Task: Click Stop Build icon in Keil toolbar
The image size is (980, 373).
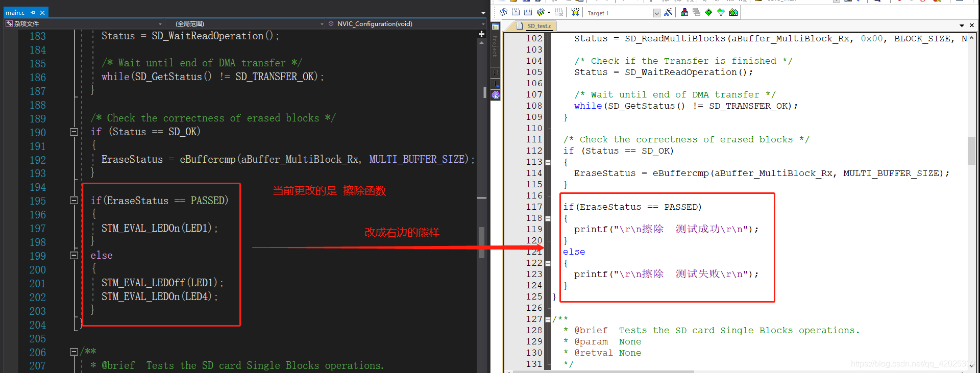Action: pos(559,12)
